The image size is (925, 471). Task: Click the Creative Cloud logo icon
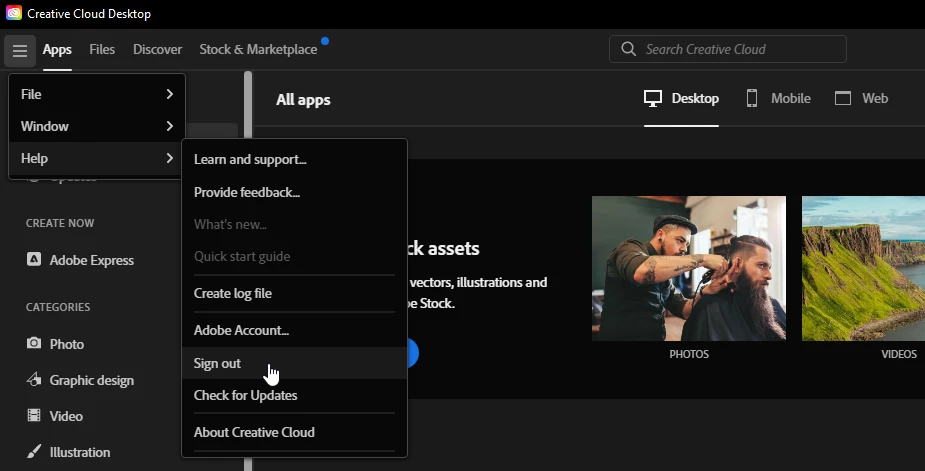[14, 13]
